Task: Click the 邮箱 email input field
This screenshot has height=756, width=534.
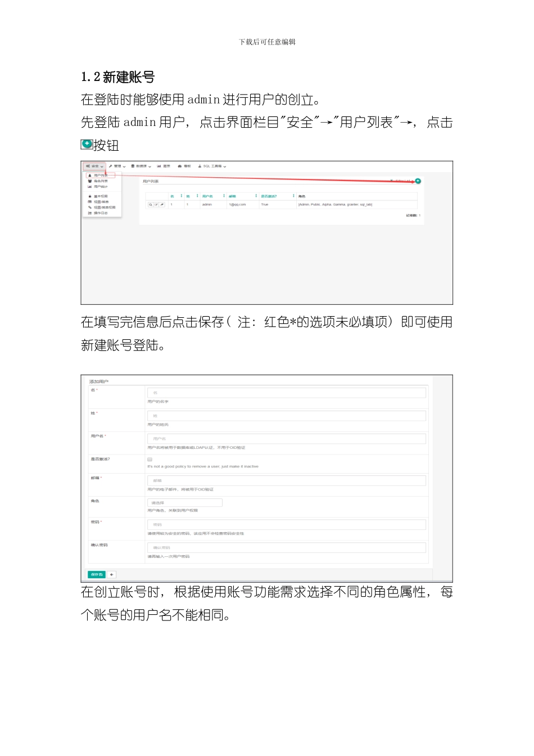Action: point(287,480)
